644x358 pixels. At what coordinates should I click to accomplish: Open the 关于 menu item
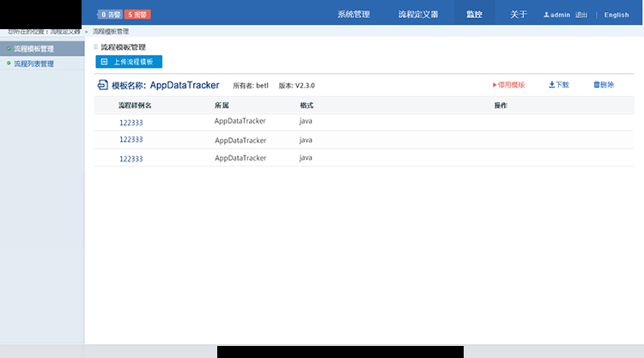[x=519, y=15]
